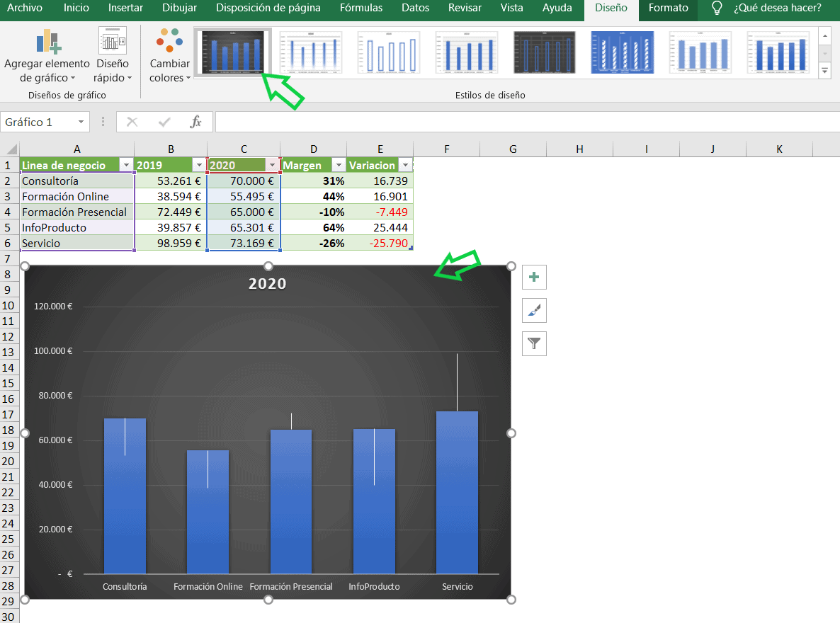This screenshot has width=840, height=623.
Task: Select the Servicio bar in chart
Action: tap(457, 492)
